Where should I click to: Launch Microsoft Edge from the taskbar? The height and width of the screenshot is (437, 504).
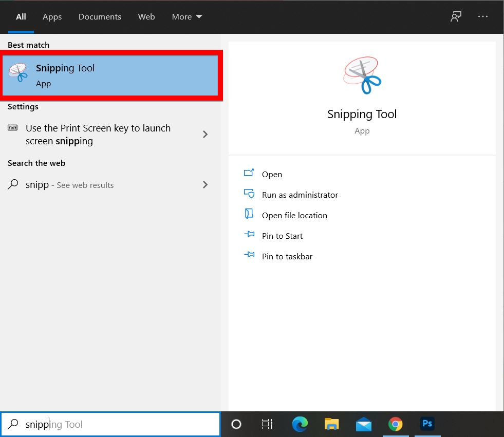pos(300,424)
